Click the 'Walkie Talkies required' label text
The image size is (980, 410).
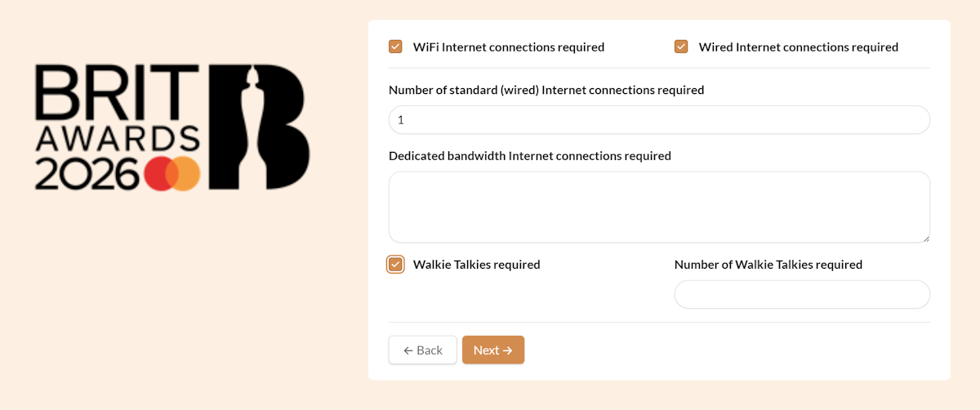[x=476, y=265]
